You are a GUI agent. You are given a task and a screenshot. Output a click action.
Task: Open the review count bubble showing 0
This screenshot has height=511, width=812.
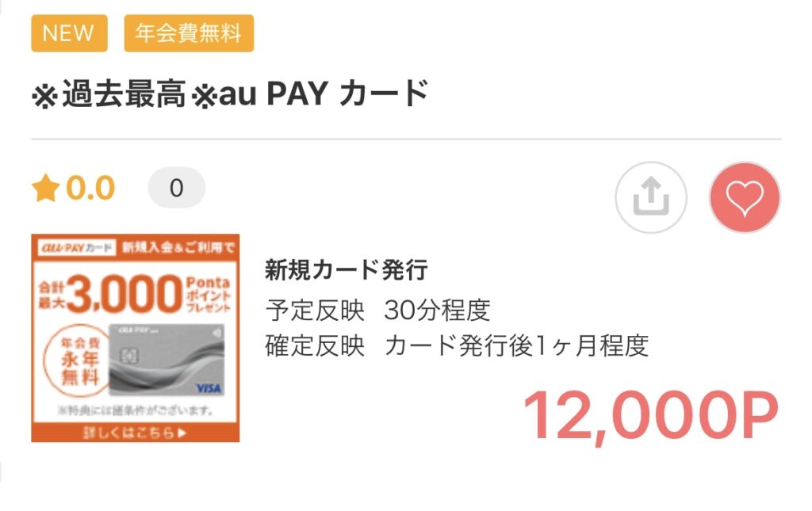(177, 188)
